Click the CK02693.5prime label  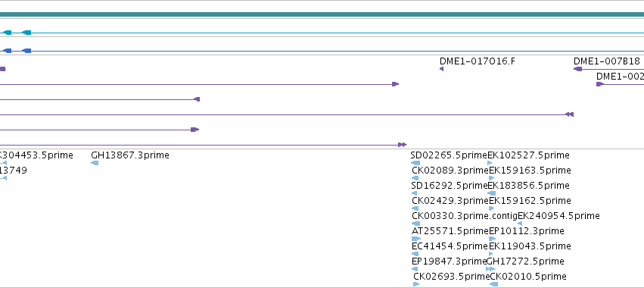pos(451,277)
